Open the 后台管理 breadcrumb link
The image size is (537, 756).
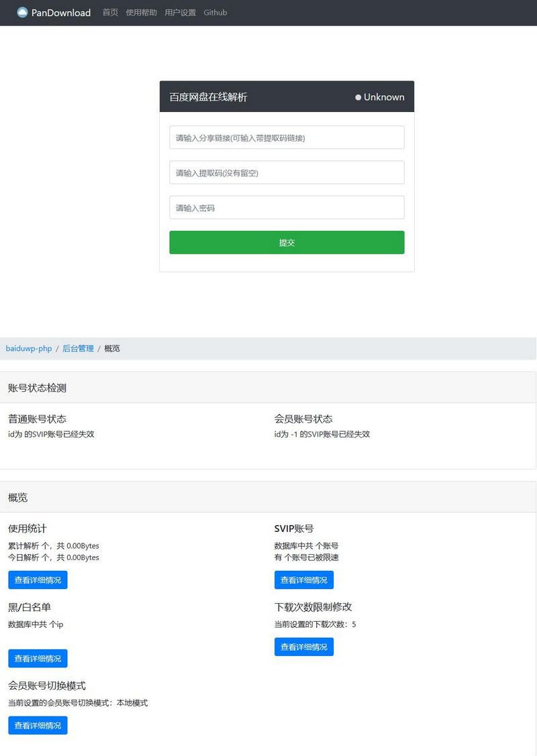pyautogui.click(x=80, y=348)
